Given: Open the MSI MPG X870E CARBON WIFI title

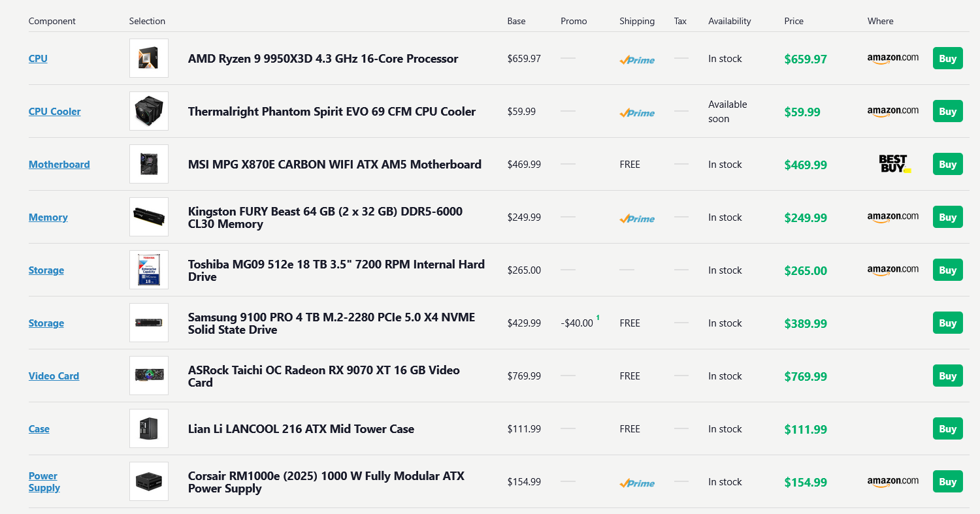Looking at the screenshot, I should [335, 165].
